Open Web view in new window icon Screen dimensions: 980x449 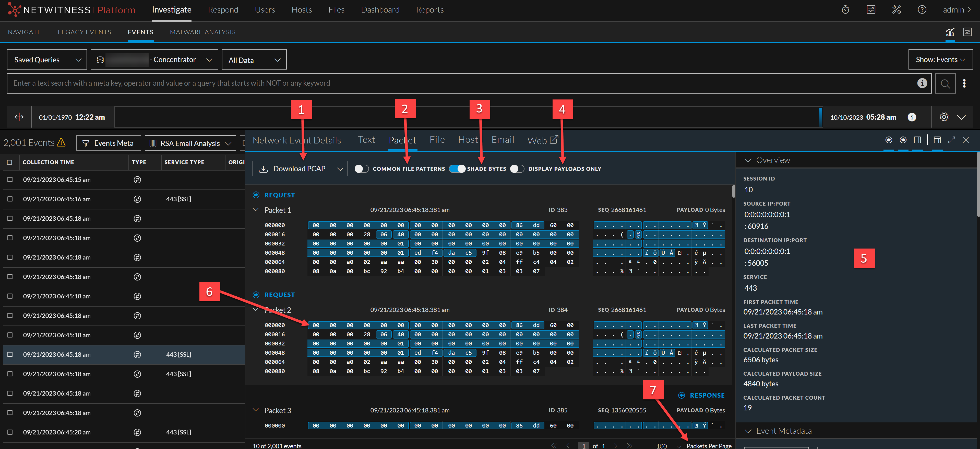pyautogui.click(x=554, y=140)
